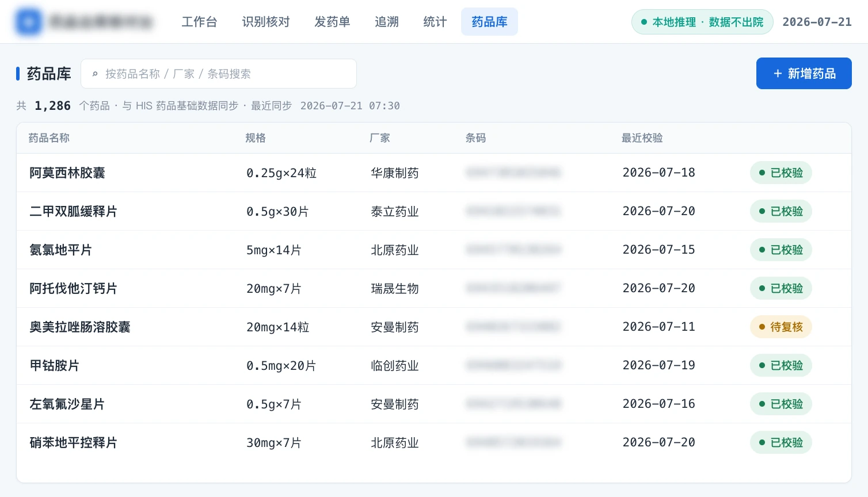Switch to the 识别核对 tab
This screenshot has height=497, width=868.
point(266,22)
